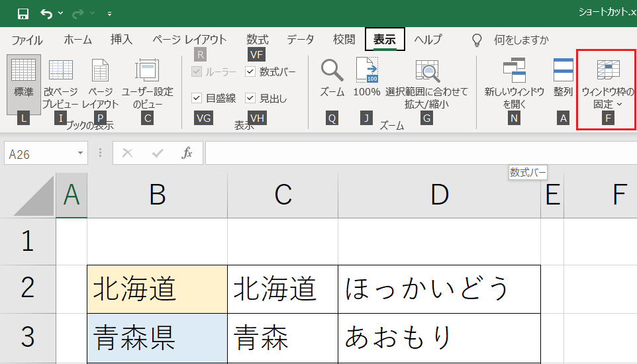Select row 3 header
This screenshot has height=364, width=637.
click(x=28, y=338)
